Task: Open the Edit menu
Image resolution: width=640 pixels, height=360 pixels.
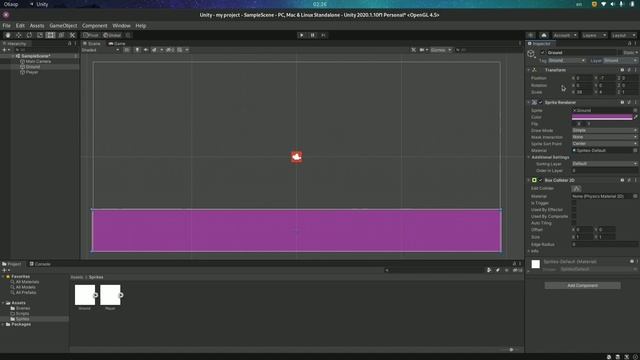Action: [x=20, y=26]
